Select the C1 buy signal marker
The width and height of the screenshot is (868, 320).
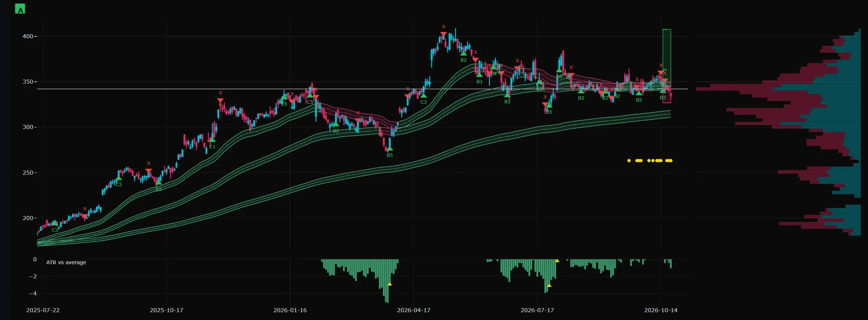(x=212, y=140)
